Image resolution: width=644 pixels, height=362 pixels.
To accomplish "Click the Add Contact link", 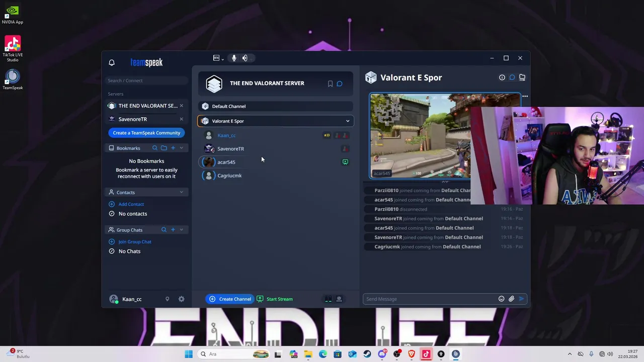I will [131, 204].
